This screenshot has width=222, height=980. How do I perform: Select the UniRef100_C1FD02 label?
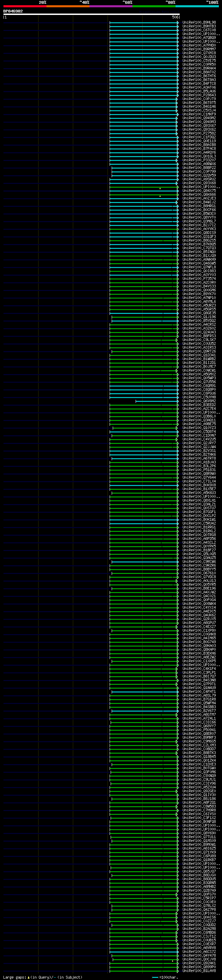(x=199, y=137)
